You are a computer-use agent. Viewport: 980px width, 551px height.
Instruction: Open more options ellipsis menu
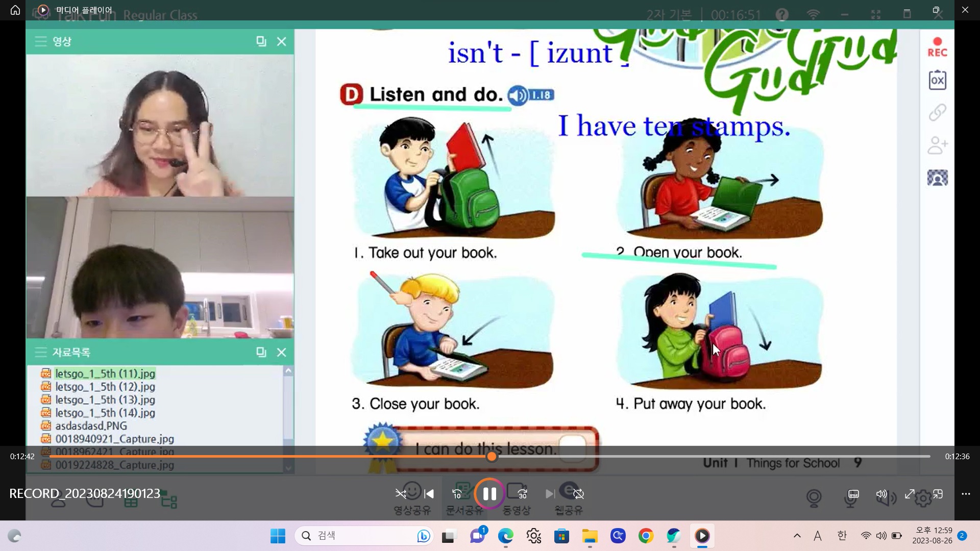click(966, 494)
